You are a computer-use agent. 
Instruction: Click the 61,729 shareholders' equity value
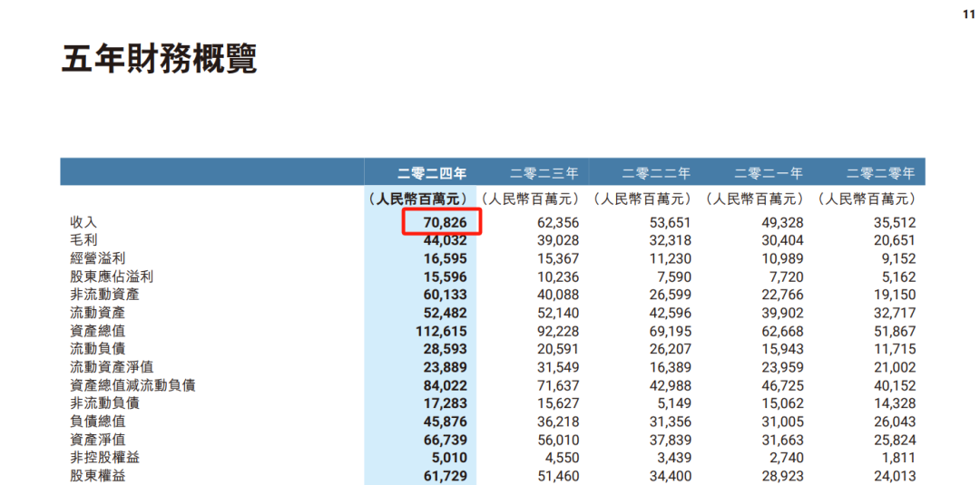point(444,476)
